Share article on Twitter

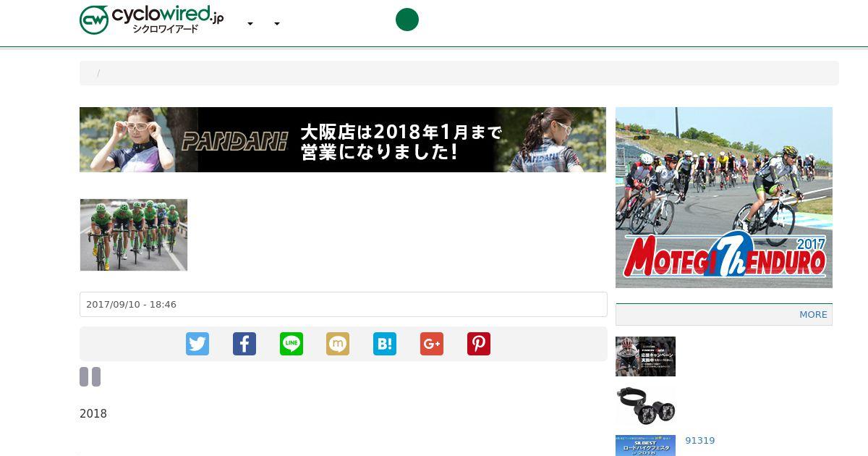[x=197, y=344]
